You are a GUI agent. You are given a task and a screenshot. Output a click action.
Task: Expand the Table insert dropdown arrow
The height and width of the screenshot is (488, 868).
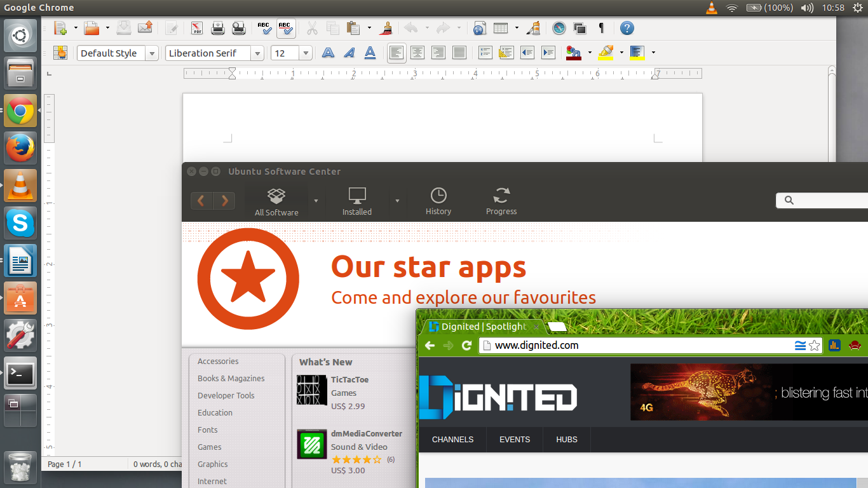517,28
